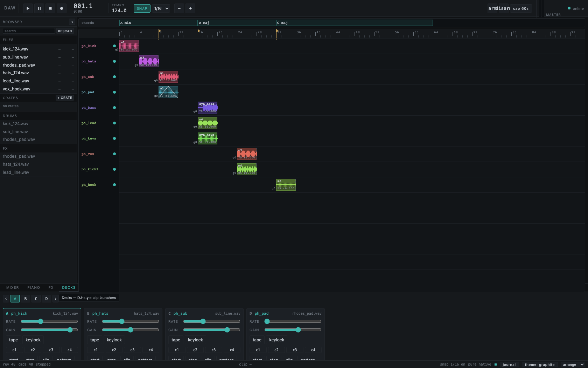Increase zoom with the plus button

[190, 8]
